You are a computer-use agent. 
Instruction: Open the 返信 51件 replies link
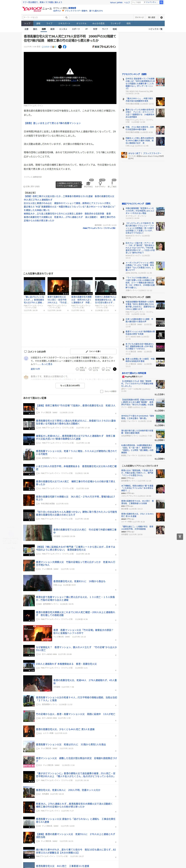coord(35,369)
